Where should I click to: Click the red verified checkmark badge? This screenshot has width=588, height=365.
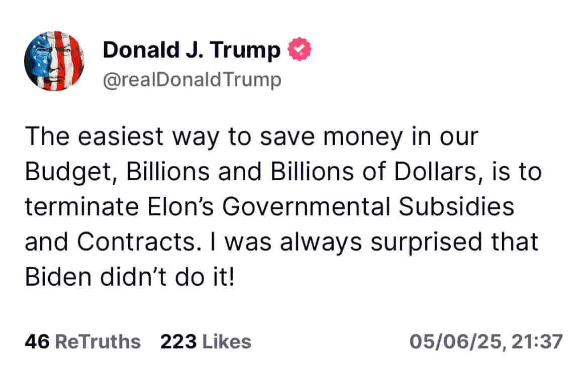[299, 49]
